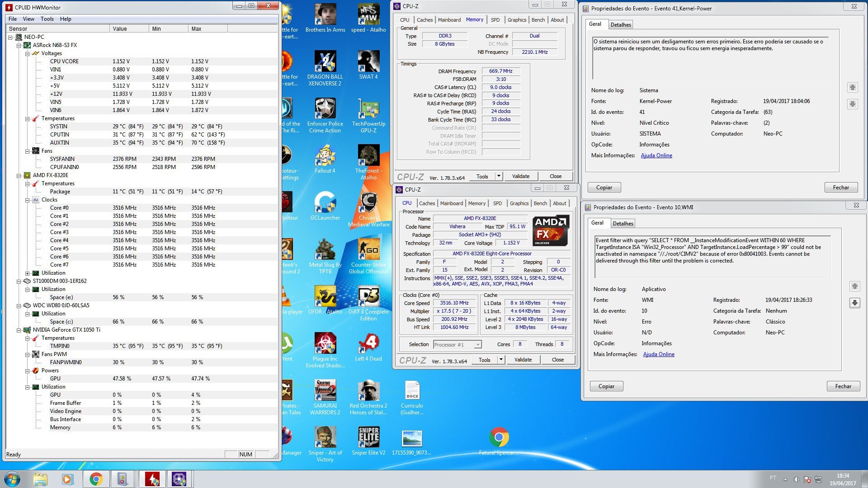Expand Utilization under AMD FX-8320E
Viewport: 868px width, 488px height.
(27, 273)
